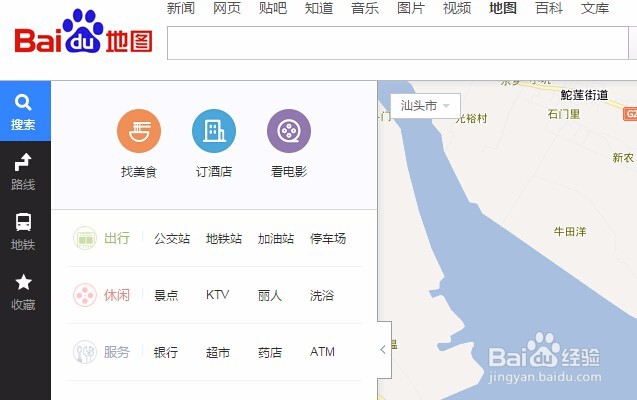Select the 搜索 search sidebar icon
This screenshot has width=637, height=400.
pos(25,111)
